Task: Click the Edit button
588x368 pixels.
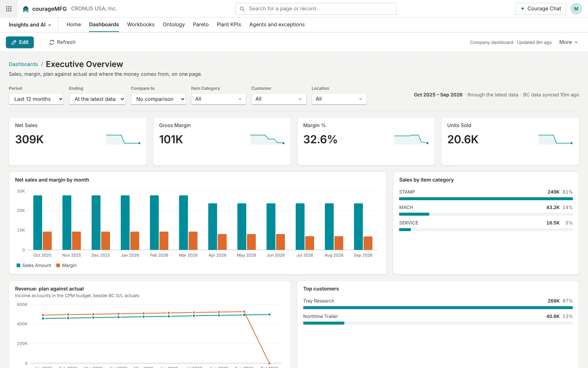Action: [20, 42]
